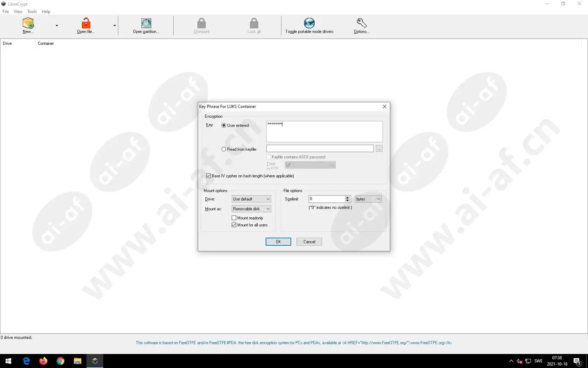Open the Options wrench icon
This screenshot has height=368, width=588.
(362, 23)
